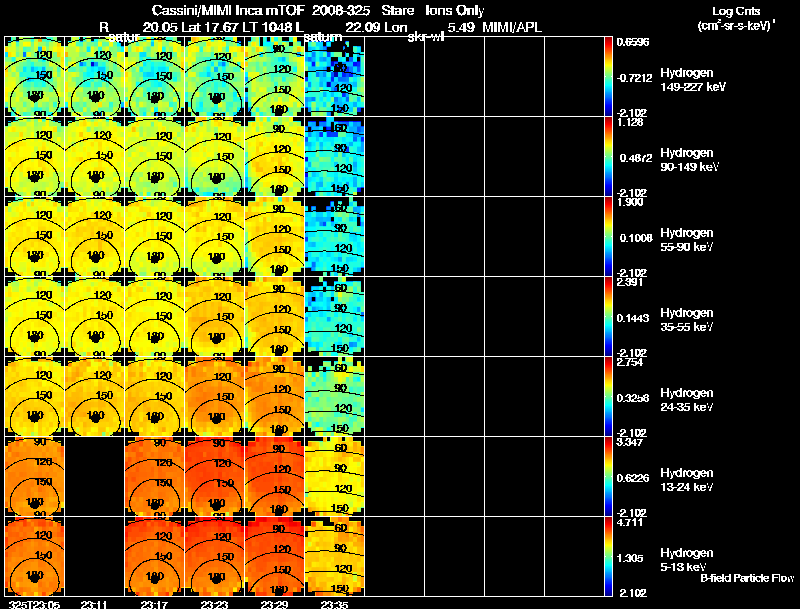The image size is (800, 609).
Task: Click the Hydrogen 35-55 keV color bar
Action: 608,317
